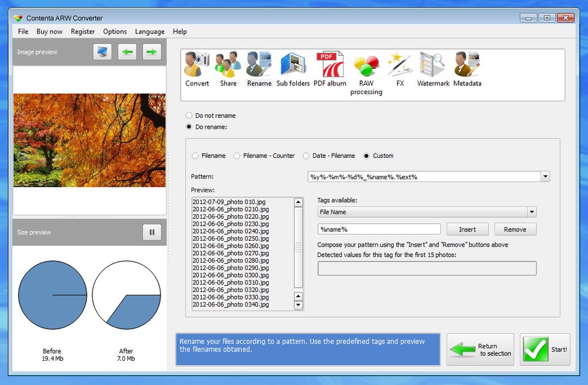Open the Sub folders tool

[293, 69]
